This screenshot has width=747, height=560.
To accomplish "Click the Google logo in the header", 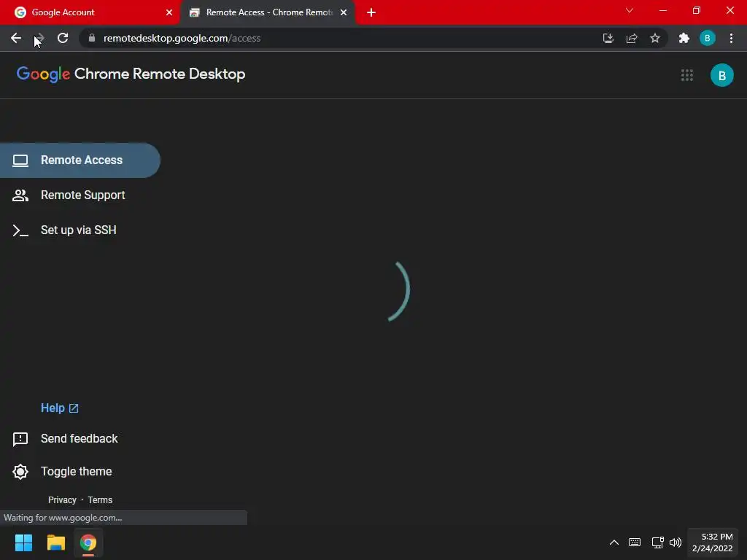I will tap(43, 74).
